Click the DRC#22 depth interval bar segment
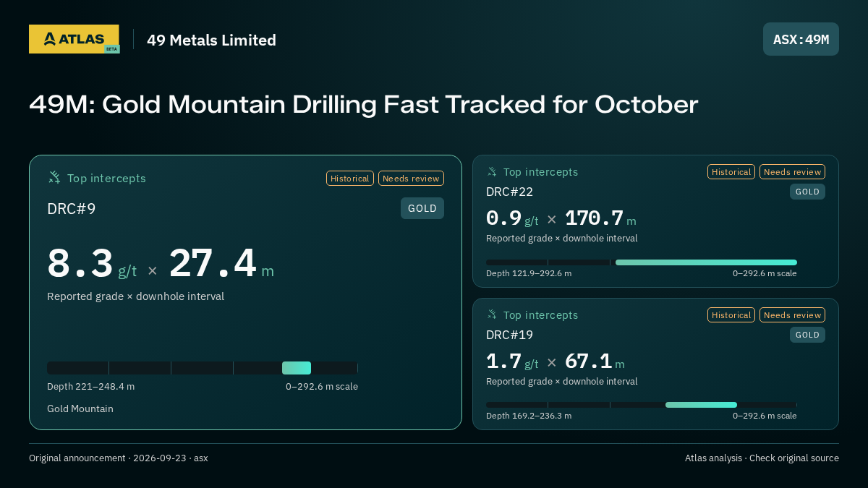Image resolution: width=868 pixels, height=488 pixels. pos(706,262)
